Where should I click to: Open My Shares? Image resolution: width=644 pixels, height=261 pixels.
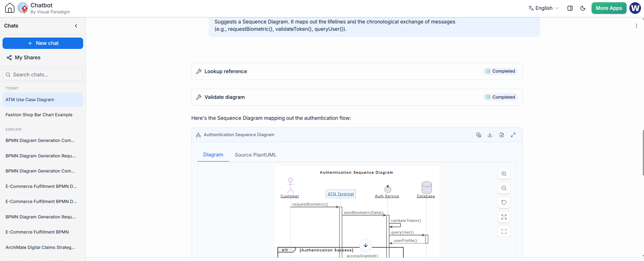(24, 57)
